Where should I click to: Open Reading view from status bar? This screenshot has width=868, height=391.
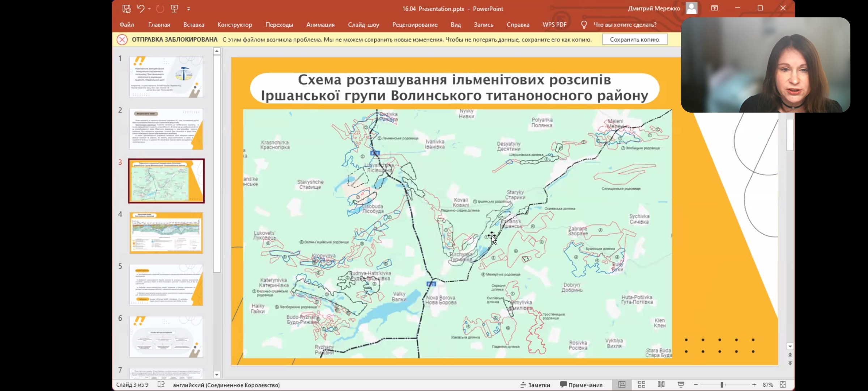tap(661, 384)
